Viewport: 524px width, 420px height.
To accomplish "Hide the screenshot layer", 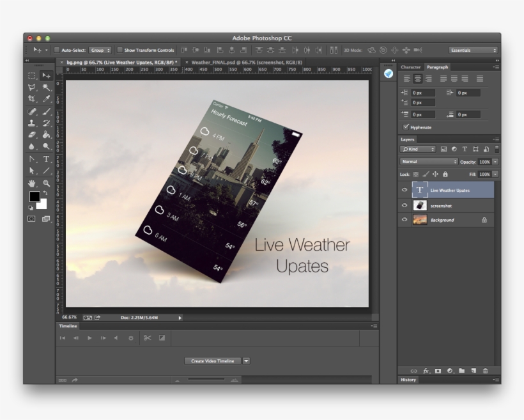I will coord(405,205).
